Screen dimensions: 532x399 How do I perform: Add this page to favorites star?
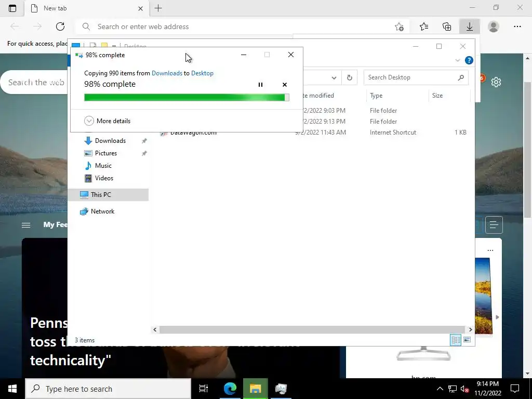(x=400, y=27)
